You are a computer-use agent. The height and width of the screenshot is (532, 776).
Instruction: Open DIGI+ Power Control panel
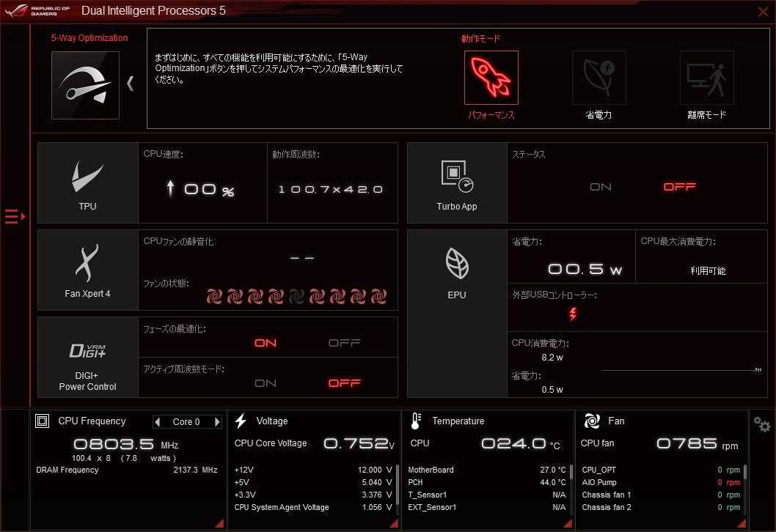(87, 357)
